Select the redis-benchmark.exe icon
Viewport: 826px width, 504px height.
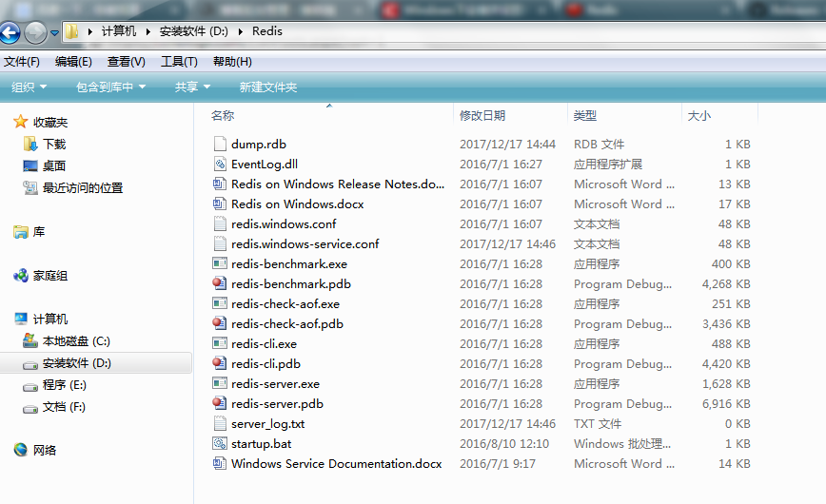click(x=220, y=263)
